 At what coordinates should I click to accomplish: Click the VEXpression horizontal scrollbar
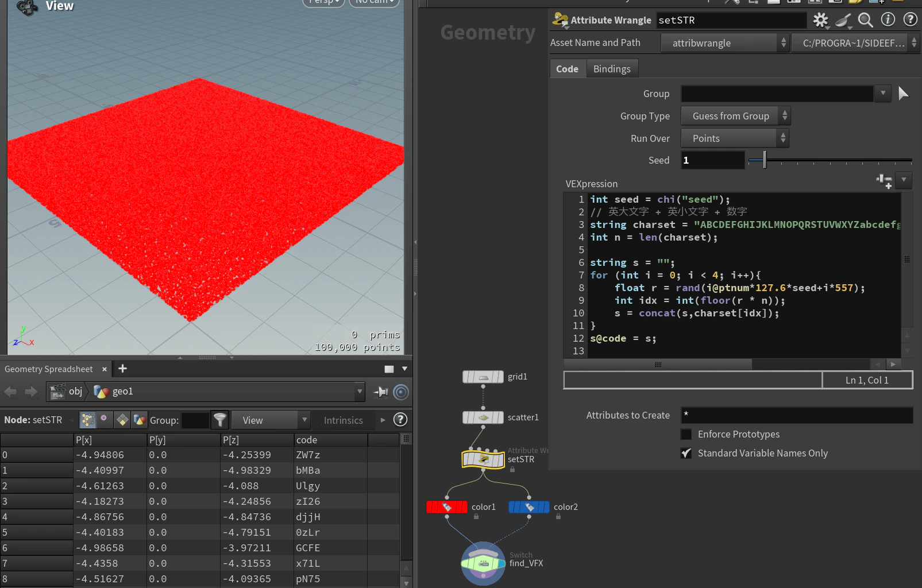pos(658,365)
